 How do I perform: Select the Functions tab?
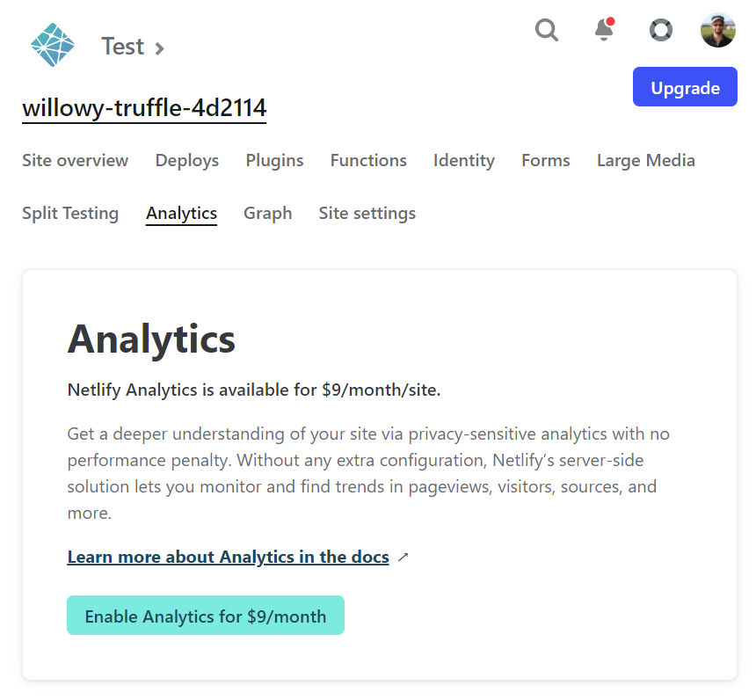[x=369, y=160]
